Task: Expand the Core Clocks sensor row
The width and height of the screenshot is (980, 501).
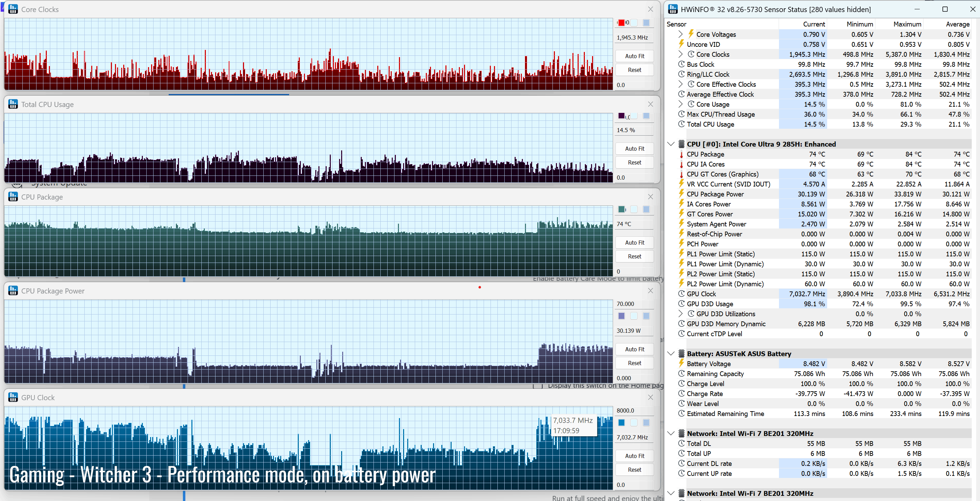Action: point(681,54)
